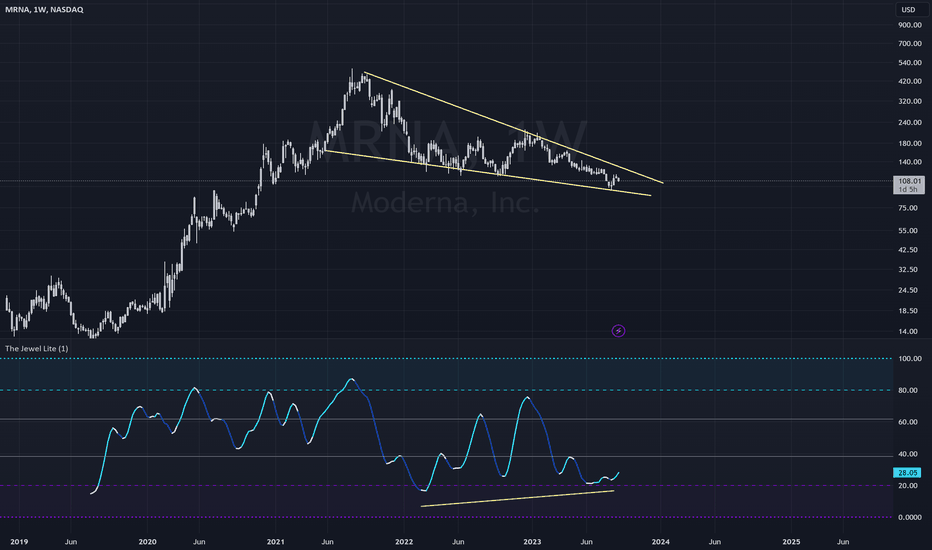Click the 2022 time axis label
The height and width of the screenshot is (550, 932).
click(404, 542)
